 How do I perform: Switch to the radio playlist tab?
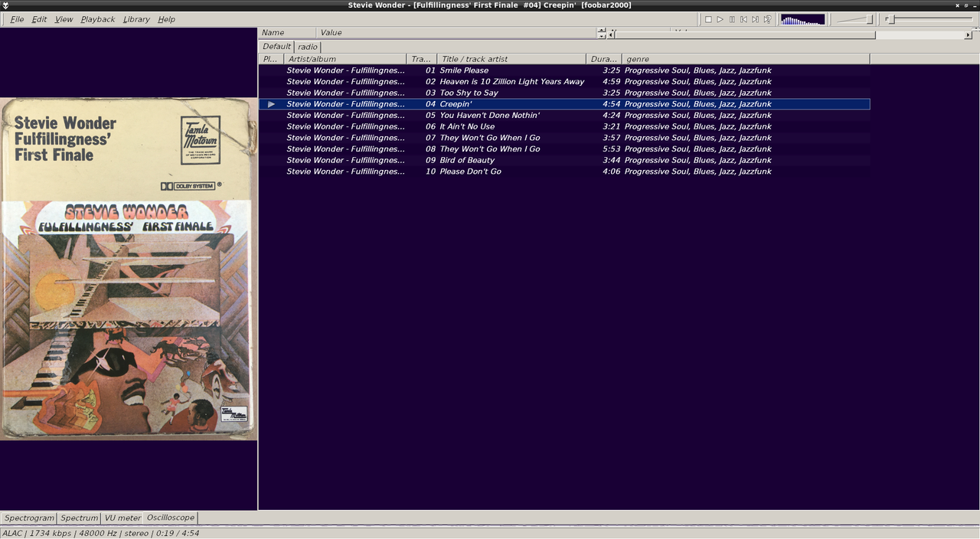[x=308, y=47]
